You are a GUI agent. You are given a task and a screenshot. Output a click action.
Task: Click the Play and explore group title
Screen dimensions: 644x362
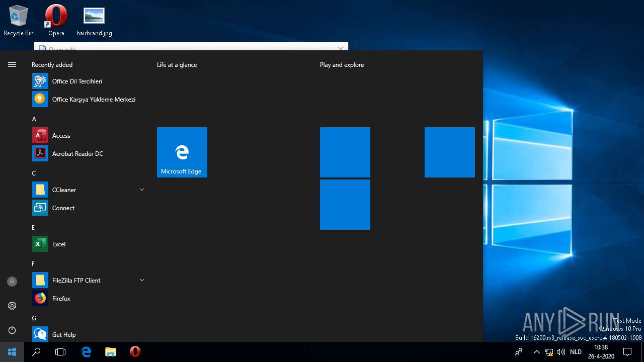(x=342, y=65)
